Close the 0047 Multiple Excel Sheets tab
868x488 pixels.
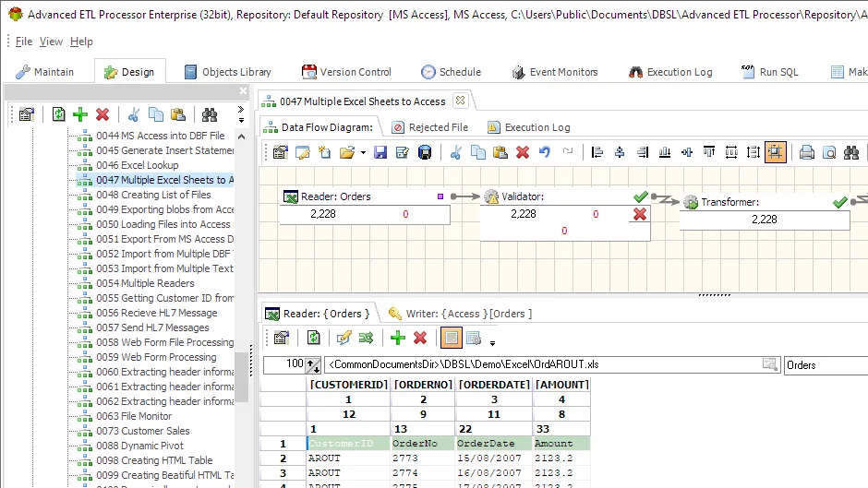[x=460, y=101]
